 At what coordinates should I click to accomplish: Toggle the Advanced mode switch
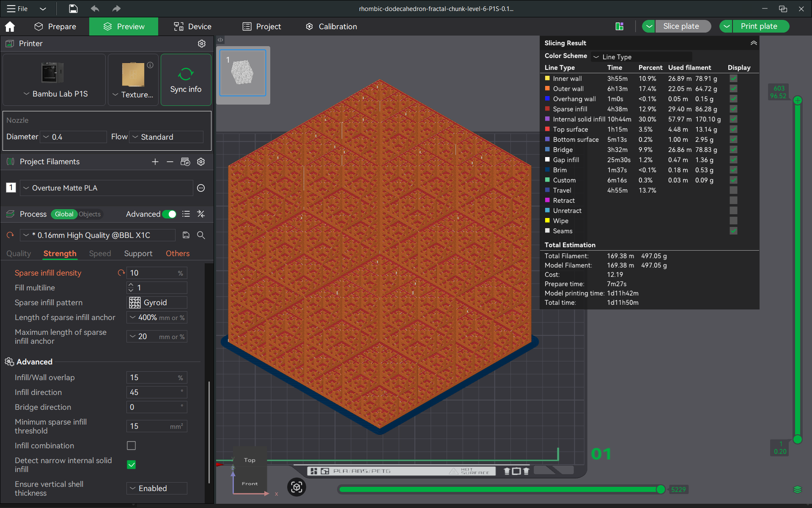coord(170,214)
